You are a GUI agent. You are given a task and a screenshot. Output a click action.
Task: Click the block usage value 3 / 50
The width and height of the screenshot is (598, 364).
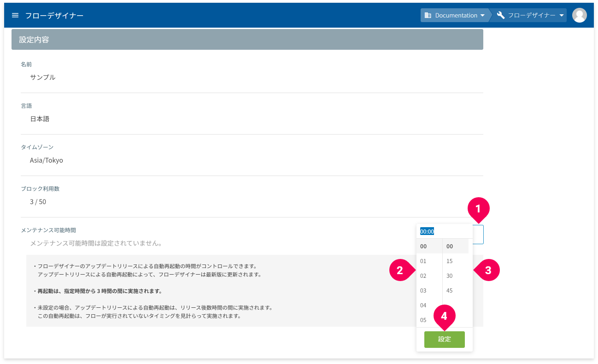tap(38, 202)
